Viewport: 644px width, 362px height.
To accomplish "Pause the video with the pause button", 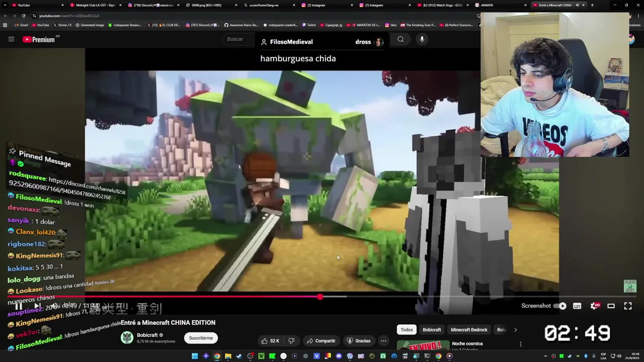I will pyautogui.click(x=18, y=306).
